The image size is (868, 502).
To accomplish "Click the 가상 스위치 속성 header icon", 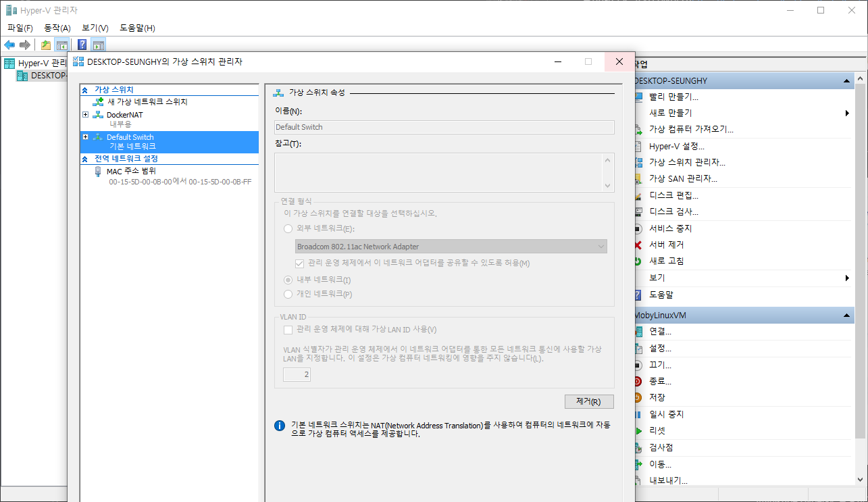I will click(x=279, y=93).
